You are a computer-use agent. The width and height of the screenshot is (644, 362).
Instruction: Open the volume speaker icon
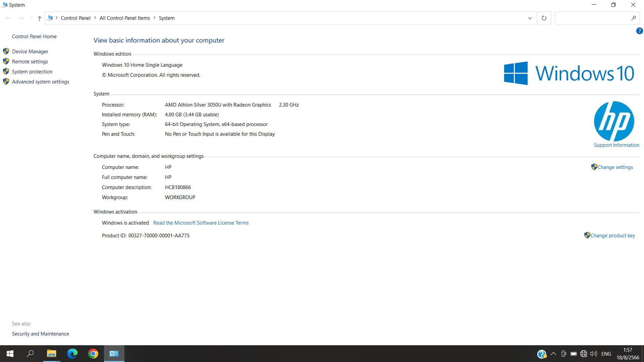click(x=594, y=354)
